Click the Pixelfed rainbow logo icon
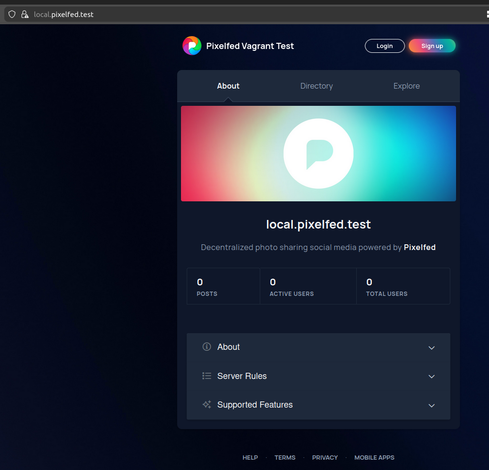 (192, 46)
